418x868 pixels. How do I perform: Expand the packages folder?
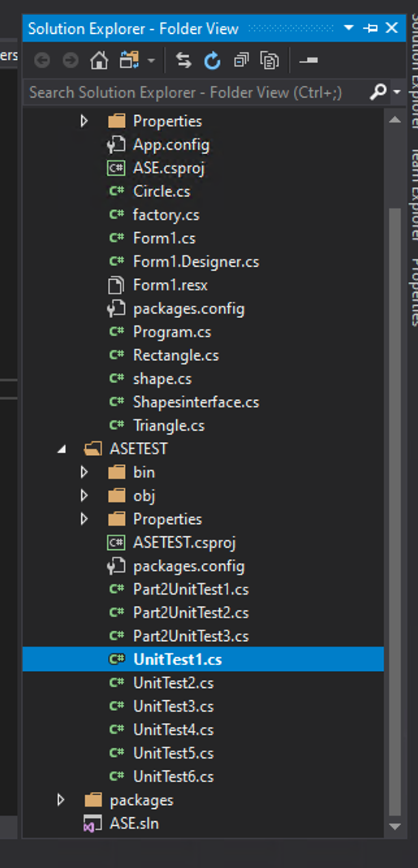pyautogui.click(x=60, y=800)
